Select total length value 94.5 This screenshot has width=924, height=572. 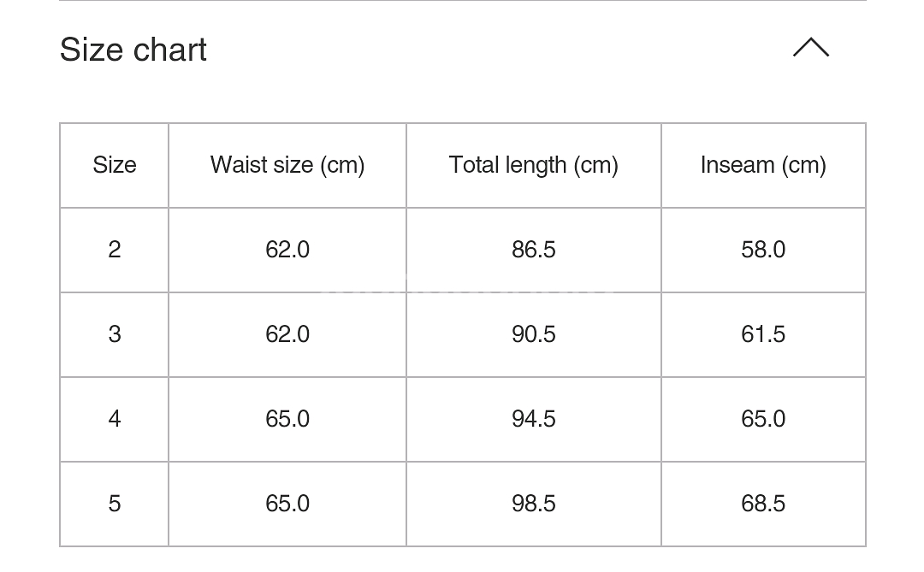533,419
